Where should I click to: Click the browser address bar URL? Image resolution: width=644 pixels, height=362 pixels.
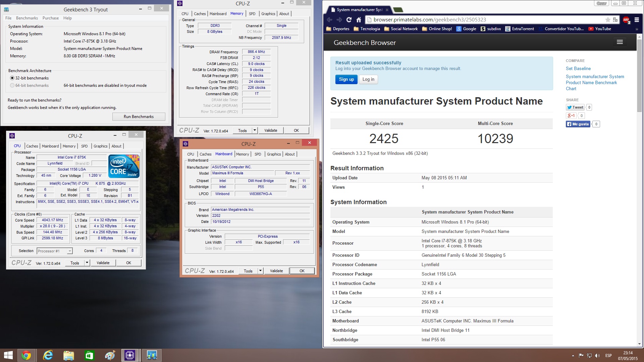[x=430, y=20]
